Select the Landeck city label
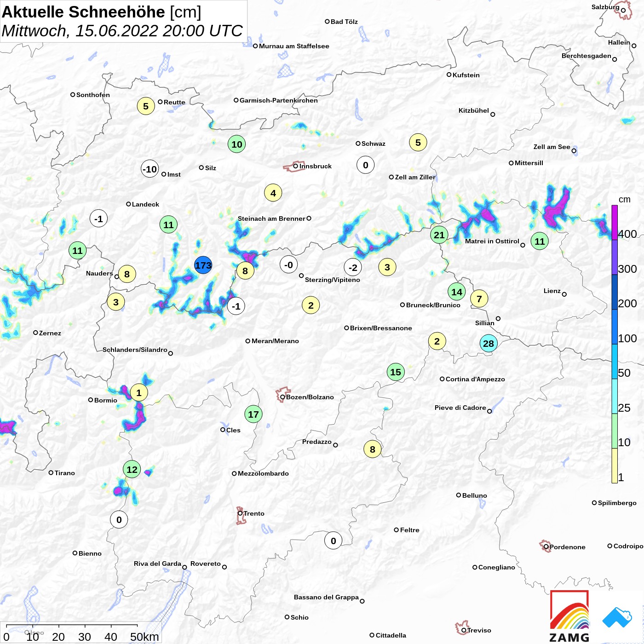644x644 pixels. click(145, 204)
